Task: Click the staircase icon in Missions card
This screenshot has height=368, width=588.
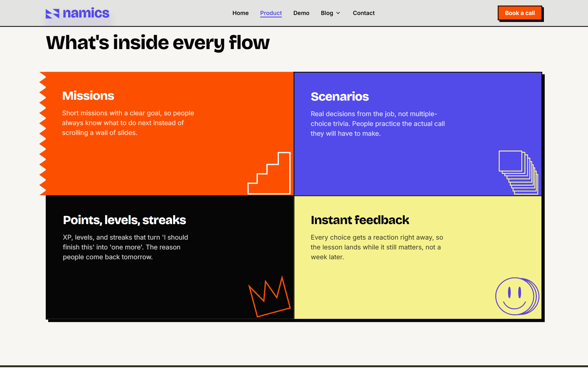Action: point(269,173)
